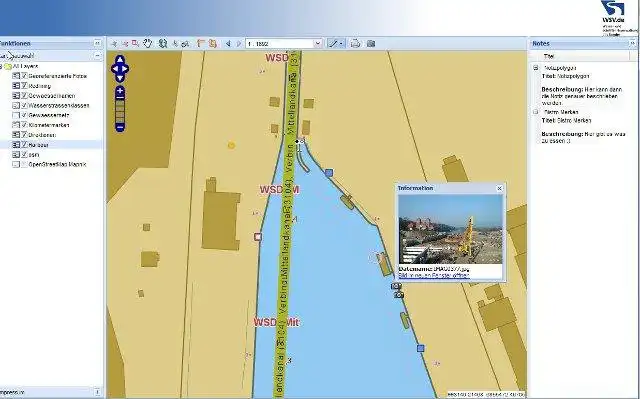Pan the map up with arrow control
The image size is (640, 399).
(120, 60)
